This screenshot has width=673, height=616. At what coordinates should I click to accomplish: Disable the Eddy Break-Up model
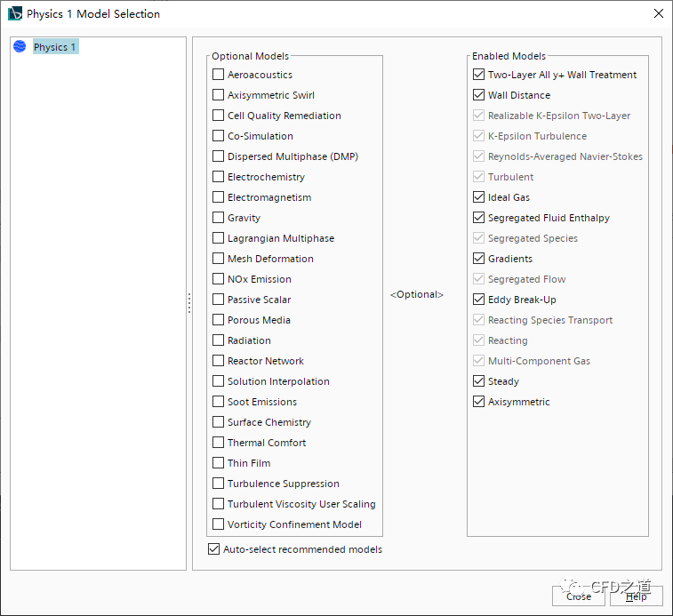[478, 300]
